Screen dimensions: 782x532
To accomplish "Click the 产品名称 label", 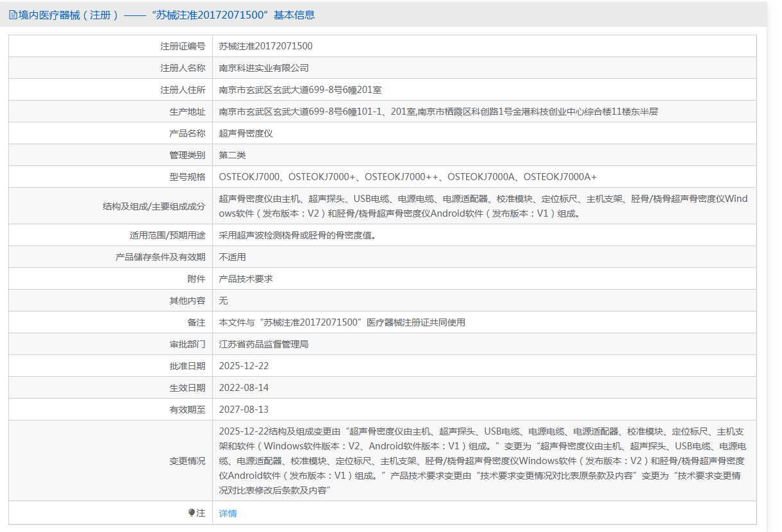I will tap(187, 133).
